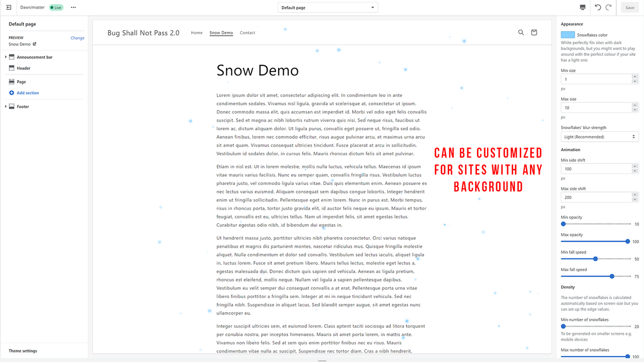Click the Snow Demo navigation link
Screen dimensions: 644x362
221,33
